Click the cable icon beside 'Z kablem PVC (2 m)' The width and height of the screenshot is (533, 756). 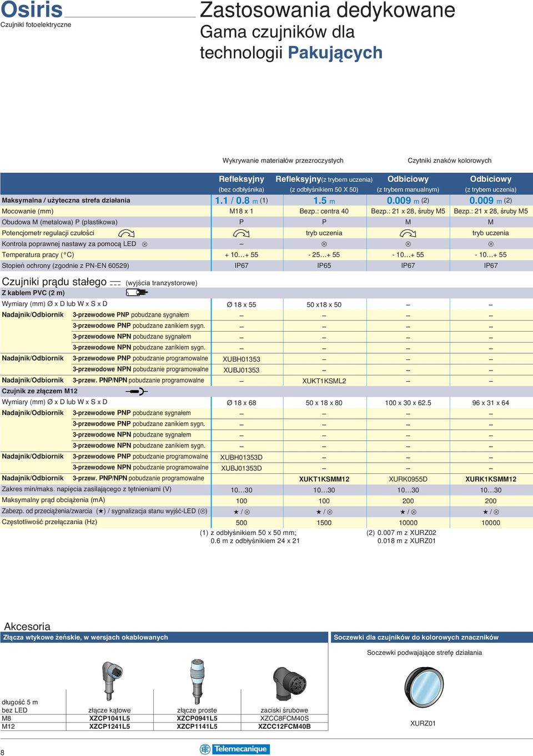(x=137, y=292)
